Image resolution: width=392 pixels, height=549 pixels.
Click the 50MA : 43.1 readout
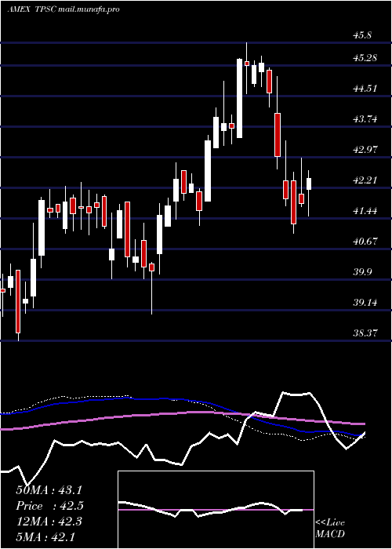[49, 490]
